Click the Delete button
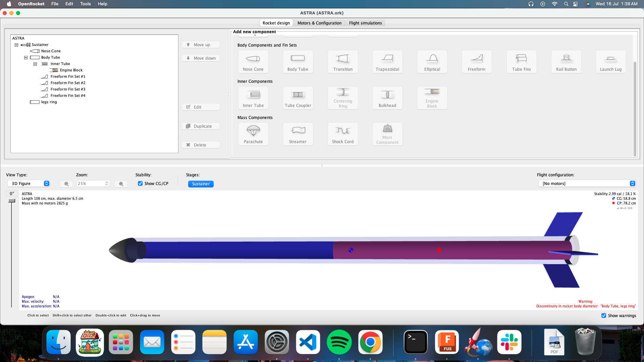 click(x=201, y=145)
